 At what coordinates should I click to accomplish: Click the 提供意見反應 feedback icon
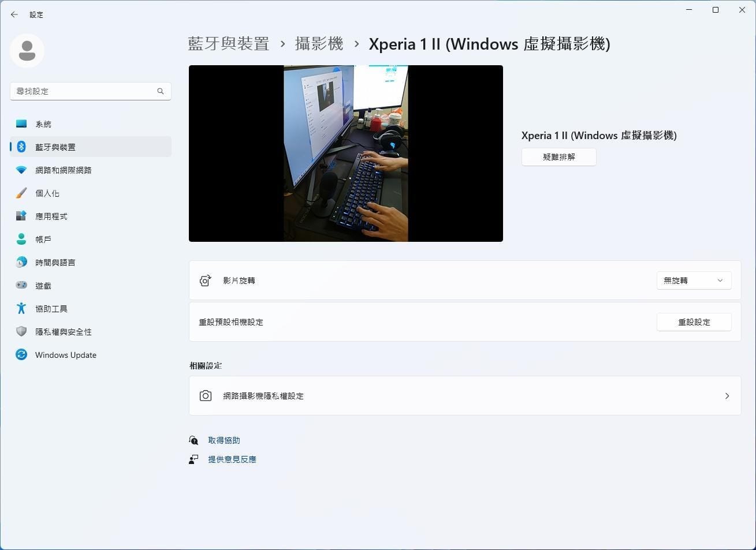193,459
